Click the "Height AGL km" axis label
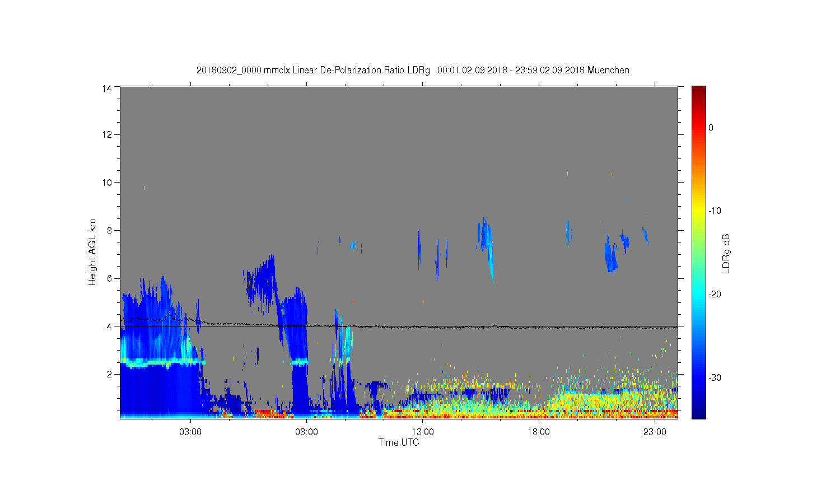The image size is (840, 504). click(92, 252)
